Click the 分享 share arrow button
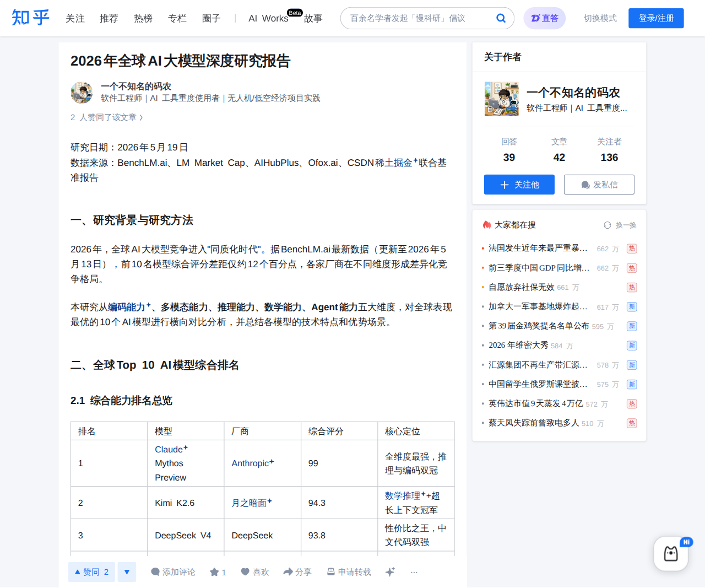The image size is (705, 588). [x=297, y=572]
